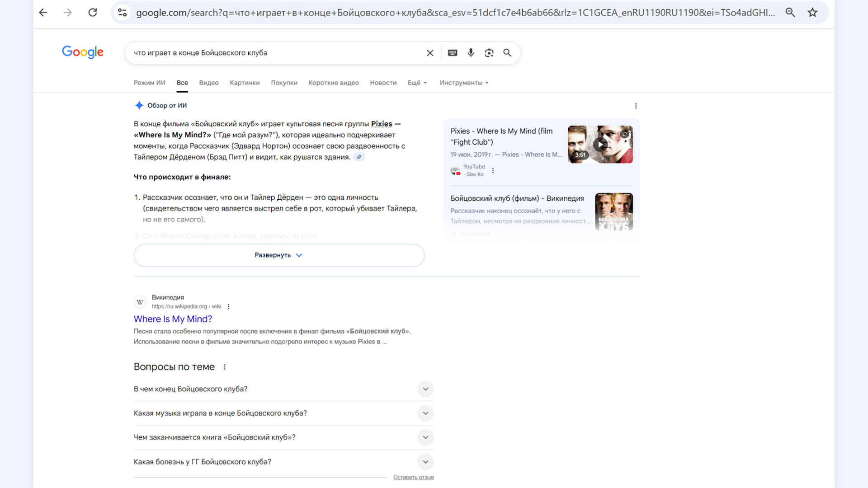Click the source link chip after AI paragraph
Image resolution: width=868 pixels, height=488 pixels.
[x=359, y=157]
